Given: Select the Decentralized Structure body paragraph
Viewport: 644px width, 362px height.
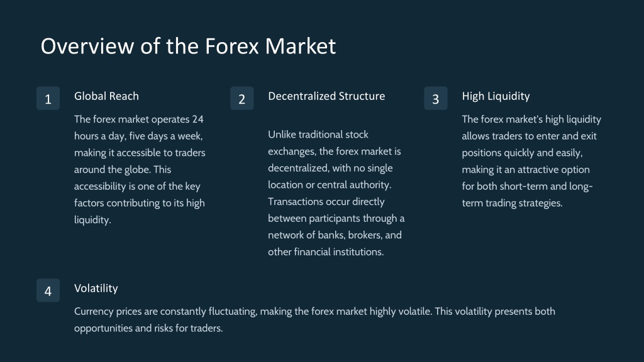Looking at the screenshot, I should (x=336, y=193).
